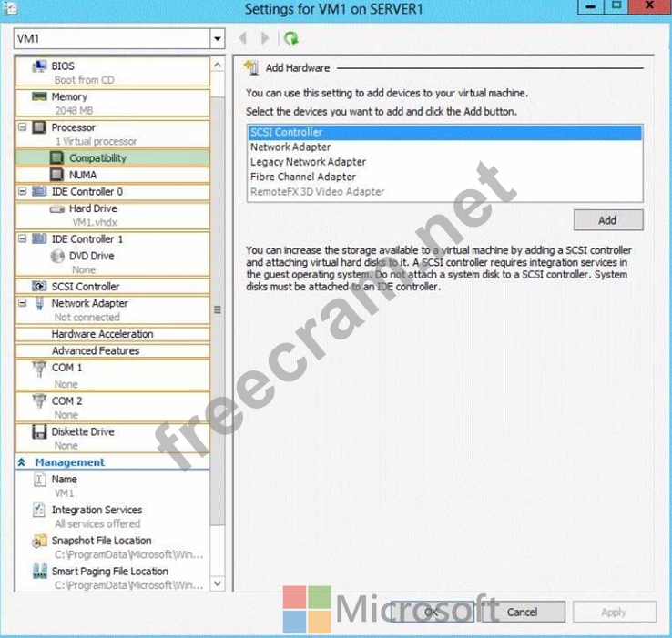Click the Hard Drive icon
Viewport: 672px width, 638px height.
[57, 209]
